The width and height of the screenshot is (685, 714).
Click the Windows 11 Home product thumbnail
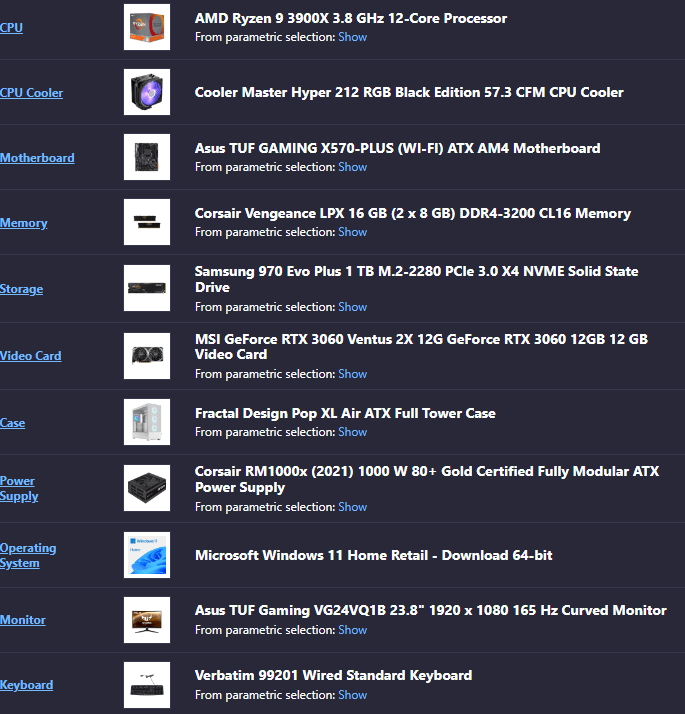147,555
